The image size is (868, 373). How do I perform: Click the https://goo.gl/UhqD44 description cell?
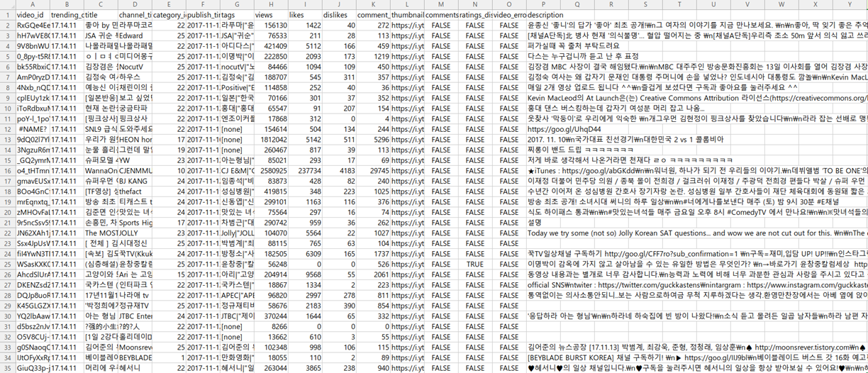(x=564, y=129)
